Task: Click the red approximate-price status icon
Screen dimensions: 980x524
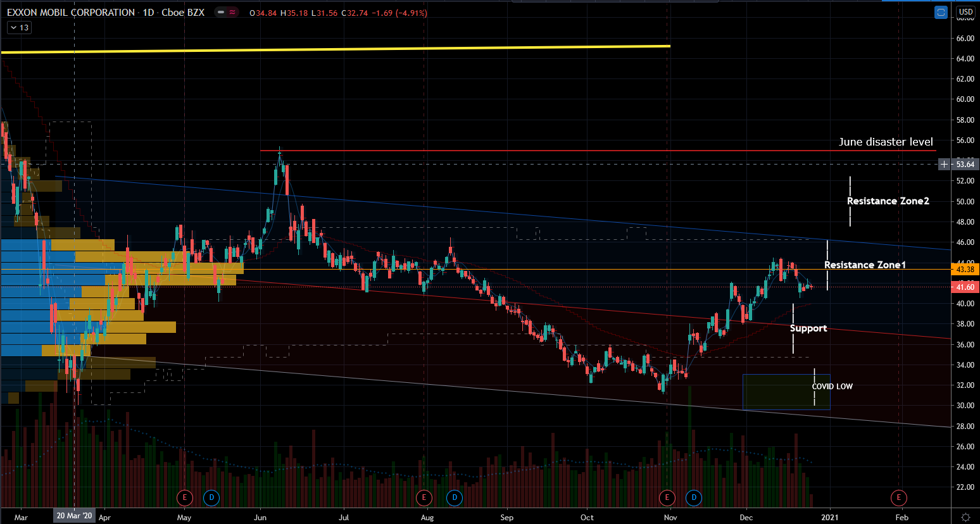Action: click(232, 13)
